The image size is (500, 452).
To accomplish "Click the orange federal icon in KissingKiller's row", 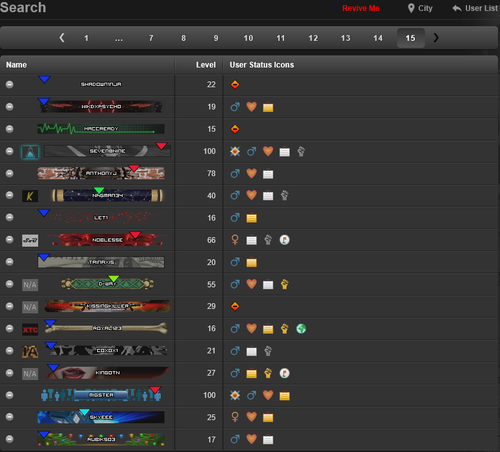I will point(235,306).
